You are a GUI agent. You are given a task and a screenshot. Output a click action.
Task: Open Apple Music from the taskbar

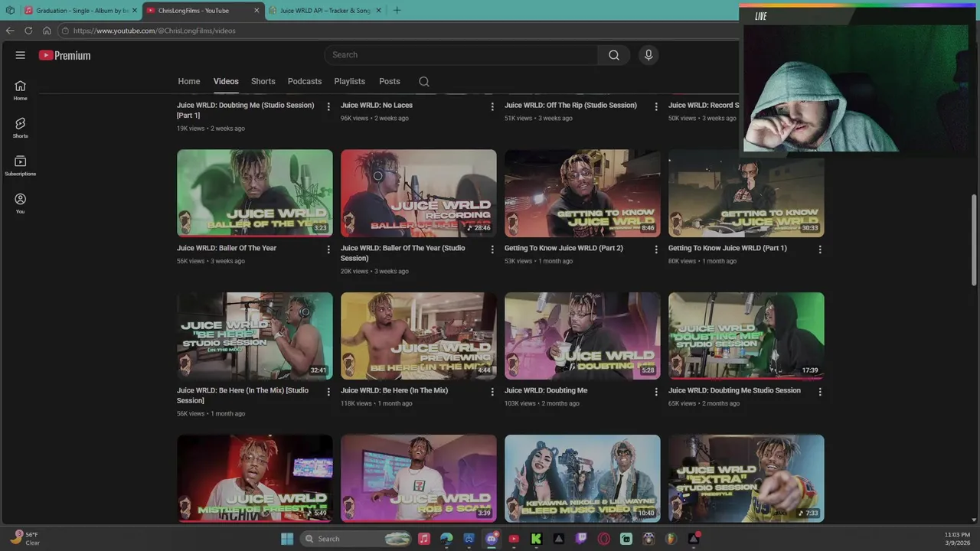(424, 539)
